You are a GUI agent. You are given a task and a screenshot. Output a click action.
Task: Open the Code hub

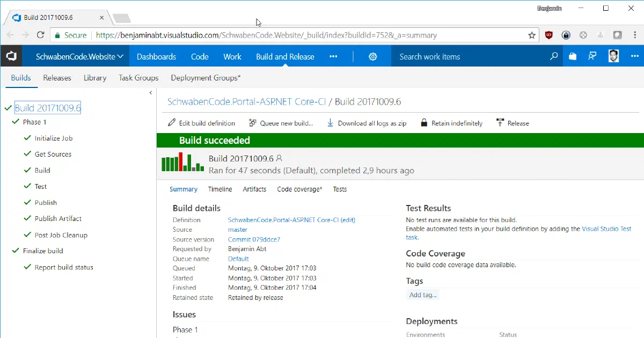pyautogui.click(x=200, y=56)
